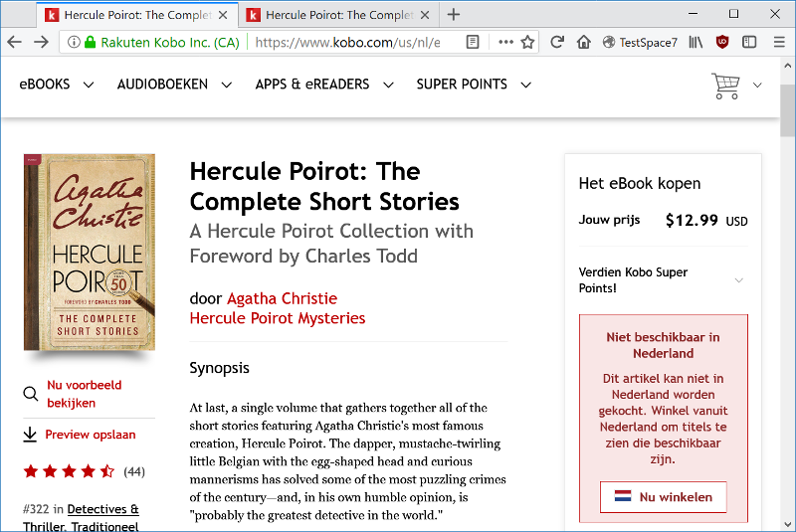This screenshot has height=532, width=796.
Task: Click the Het eBook kopen heading
Action: [640, 183]
